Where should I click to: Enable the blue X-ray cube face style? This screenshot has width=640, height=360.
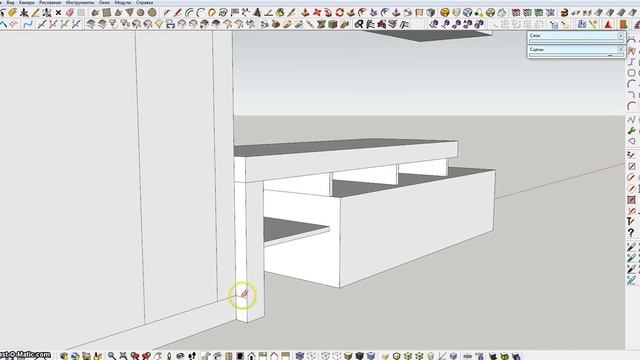[x=300, y=356]
